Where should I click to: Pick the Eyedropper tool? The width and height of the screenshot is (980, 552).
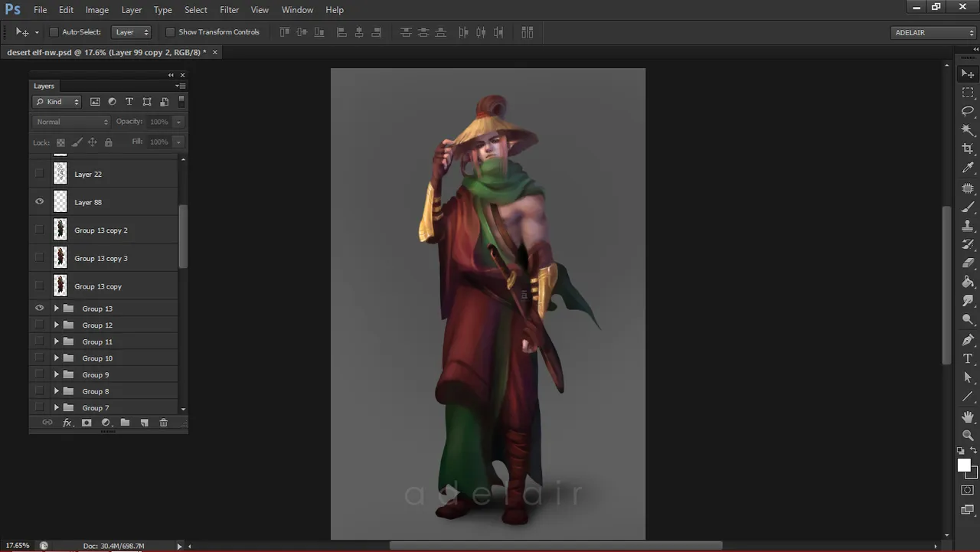[x=968, y=168]
